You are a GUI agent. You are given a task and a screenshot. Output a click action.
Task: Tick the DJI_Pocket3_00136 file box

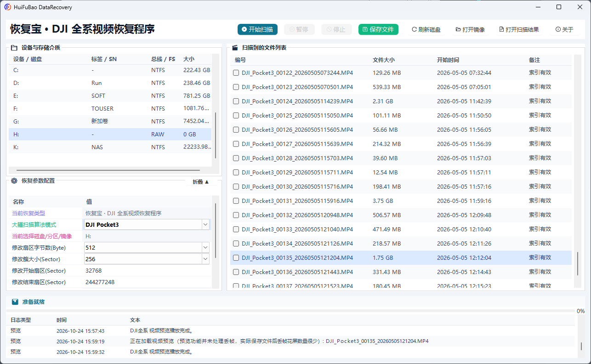(236, 272)
